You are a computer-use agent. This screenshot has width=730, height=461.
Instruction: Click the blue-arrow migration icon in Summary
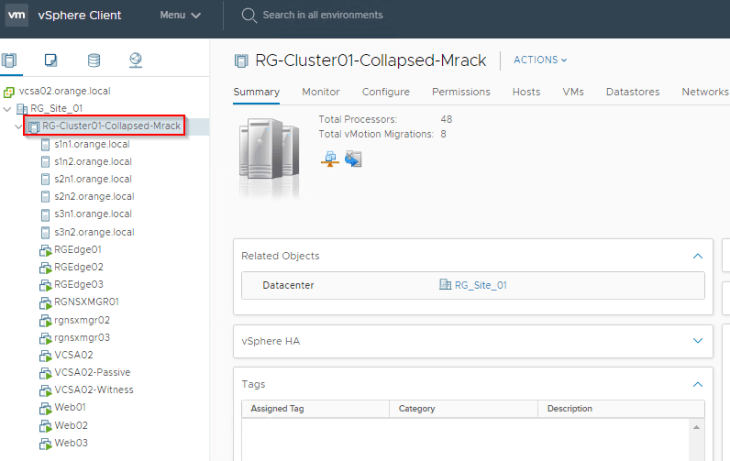point(353,159)
